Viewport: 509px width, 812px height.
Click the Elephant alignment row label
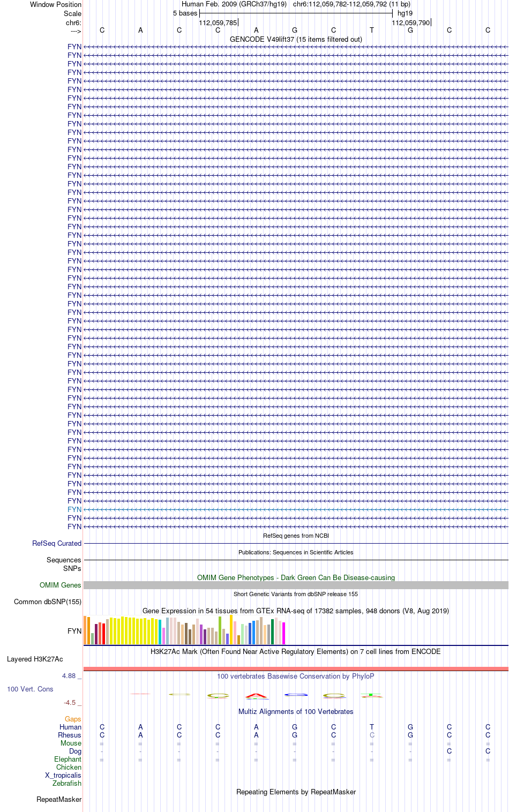68,759
